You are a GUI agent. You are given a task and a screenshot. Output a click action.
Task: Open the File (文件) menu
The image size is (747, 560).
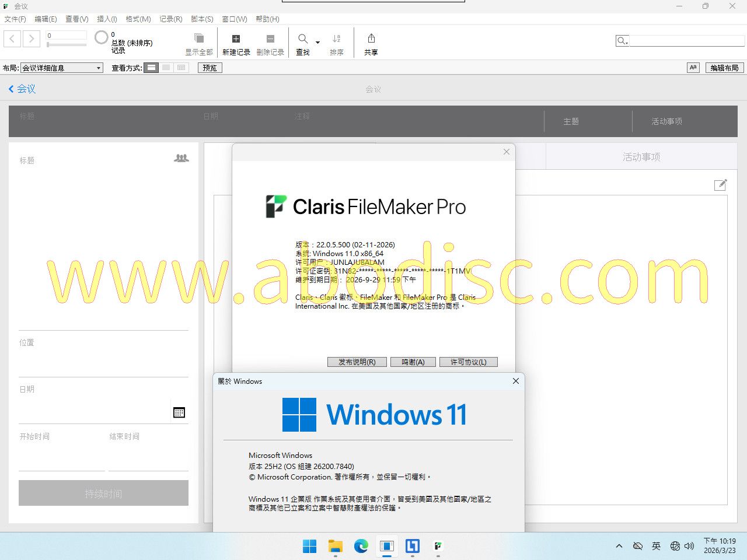[x=15, y=19]
